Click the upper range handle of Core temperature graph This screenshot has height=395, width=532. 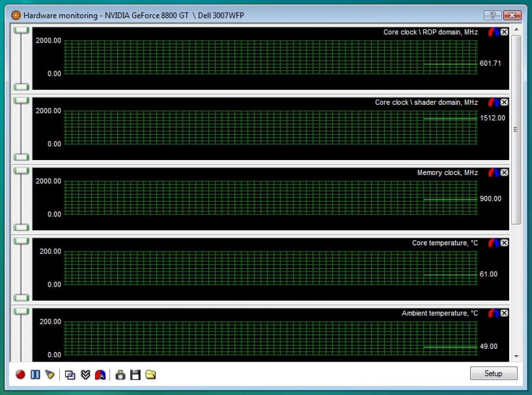(21, 241)
